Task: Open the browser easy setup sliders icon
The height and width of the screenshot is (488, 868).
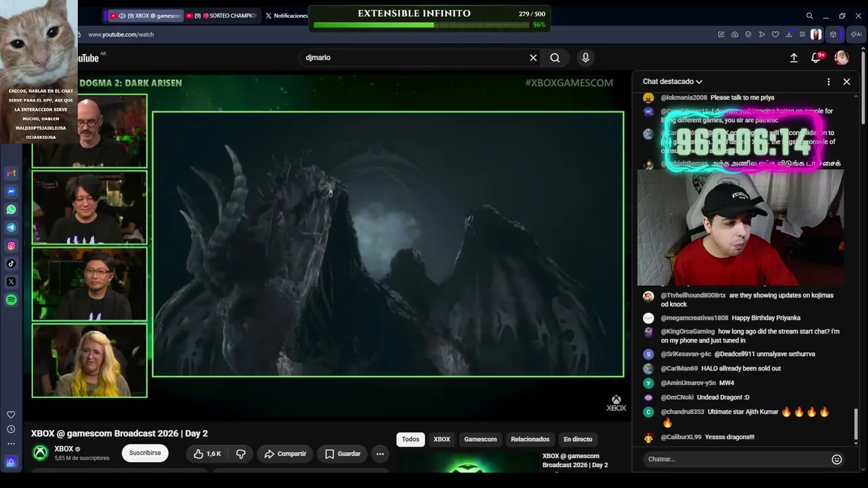Action: point(802,35)
